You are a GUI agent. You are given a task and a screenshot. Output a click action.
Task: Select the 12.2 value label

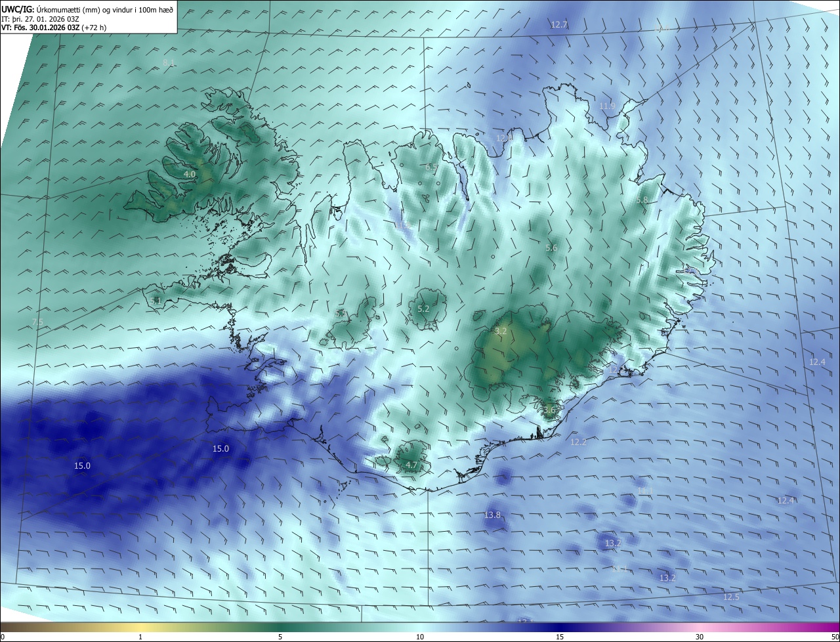click(578, 442)
